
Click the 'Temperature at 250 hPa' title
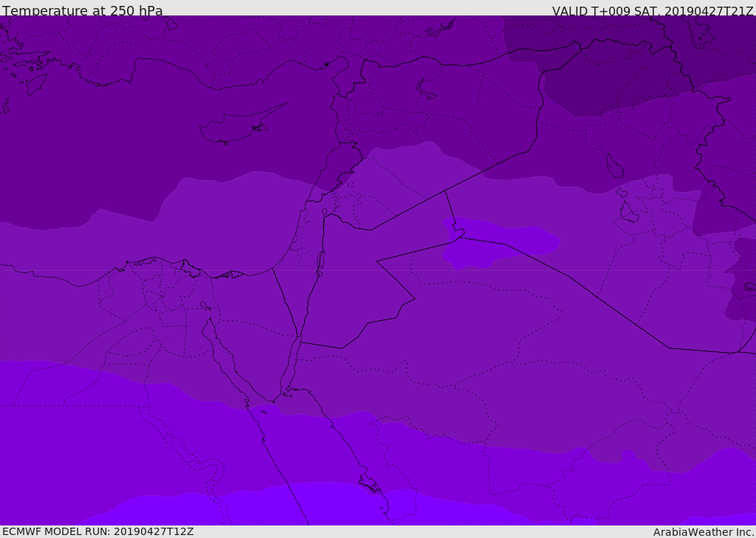point(83,10)
